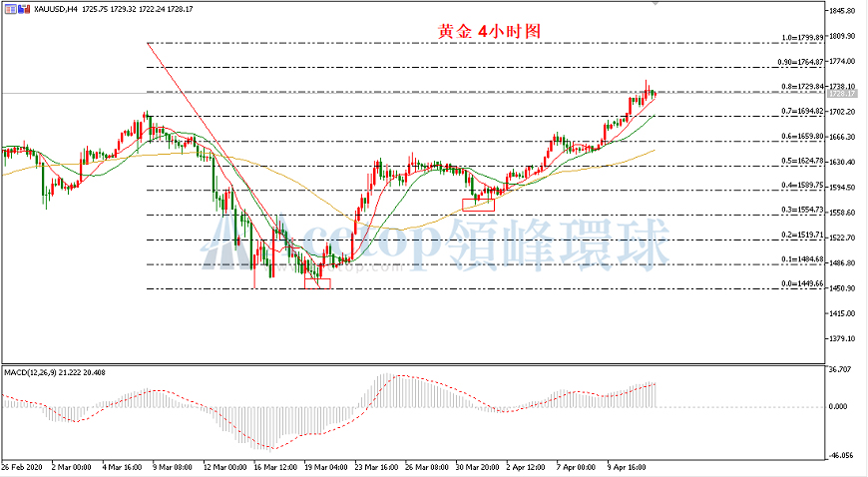Select the Fibonacci label 0.3=1554.73

point(803,210)
